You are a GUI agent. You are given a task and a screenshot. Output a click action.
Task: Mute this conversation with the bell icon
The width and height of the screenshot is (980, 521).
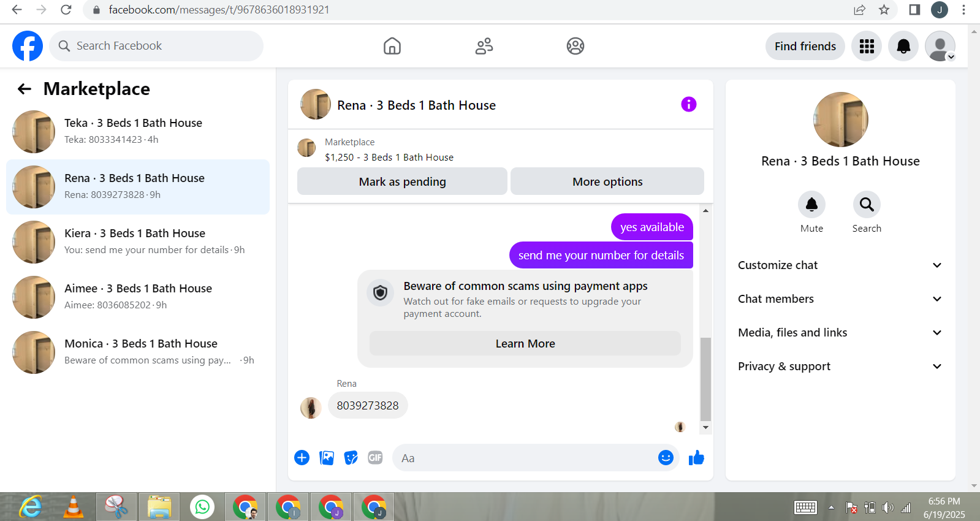coord(811,204)
